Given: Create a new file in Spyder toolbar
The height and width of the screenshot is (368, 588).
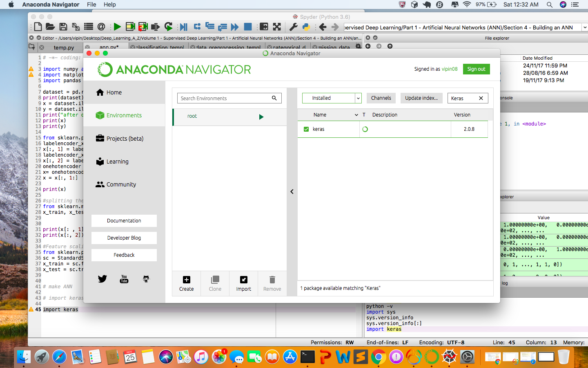Looking at the screenshot, I should 38,27.
